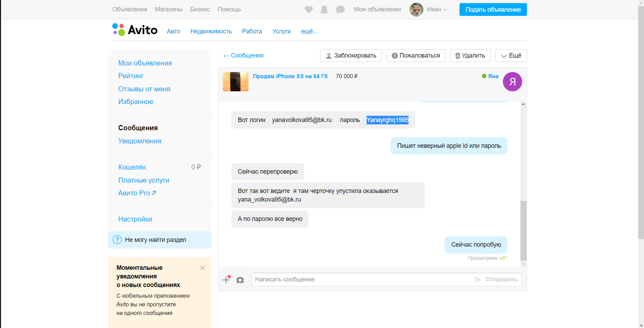Click the question mark help icon
The width and height of the screenshot is (644, 328).
click(x=117, y=240)
